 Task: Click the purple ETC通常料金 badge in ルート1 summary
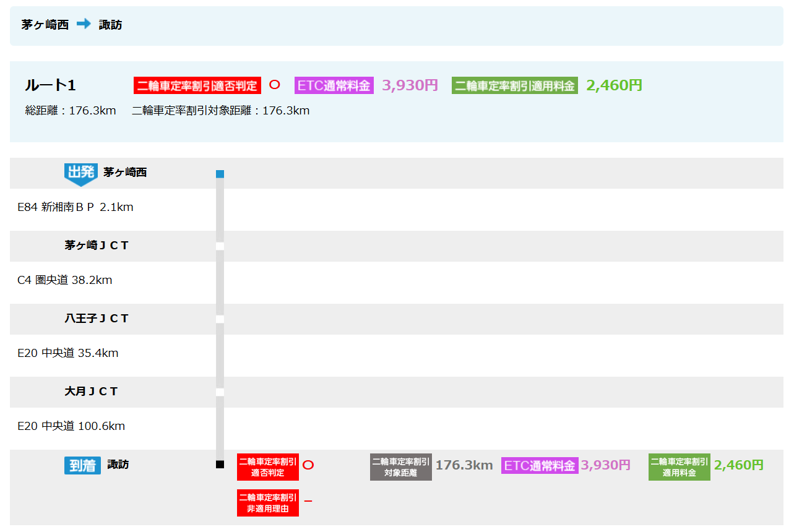point(334,85)
